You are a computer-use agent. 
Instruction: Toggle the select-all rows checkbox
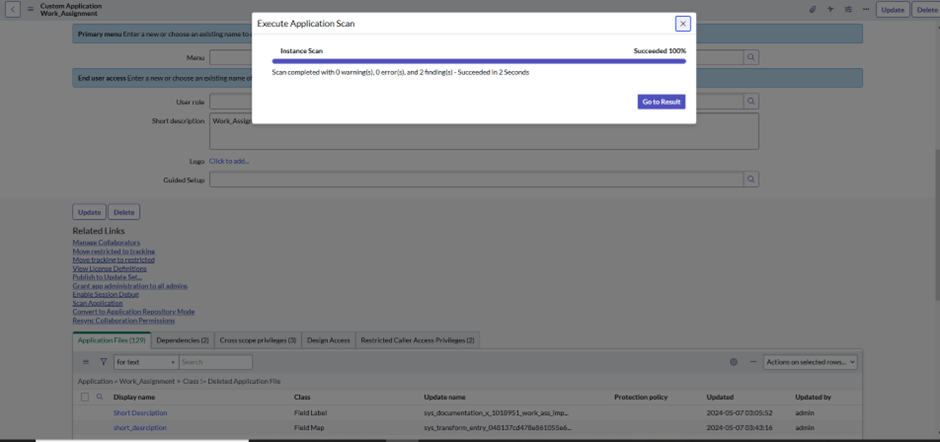85,397
